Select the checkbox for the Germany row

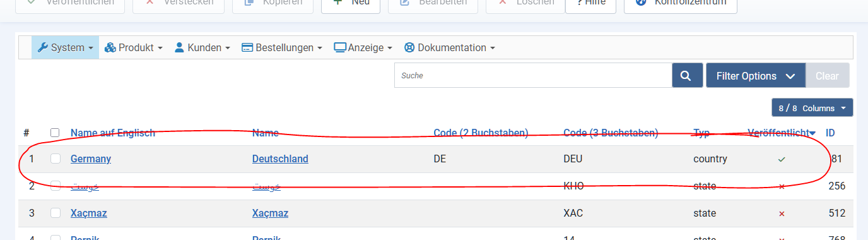pyautogui.click(x=56, y=159)
